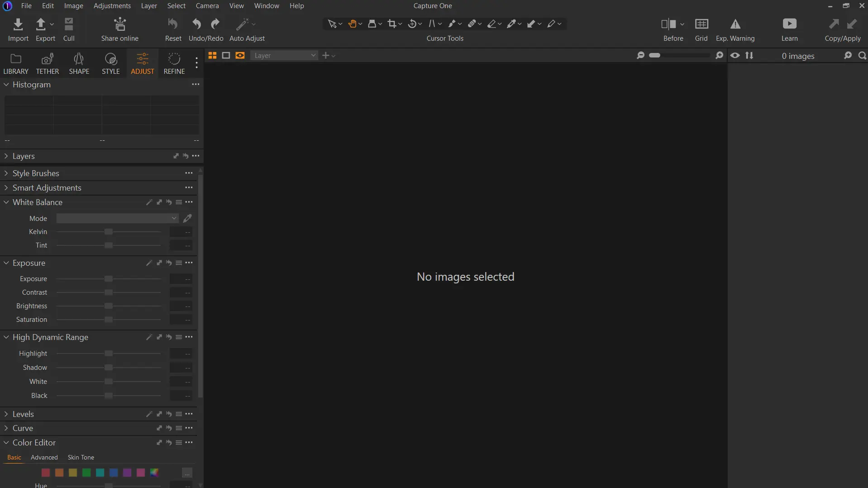Open Histogram panel options dots
868x488 pixels.
pyautogui.click(x=196, y=84)
